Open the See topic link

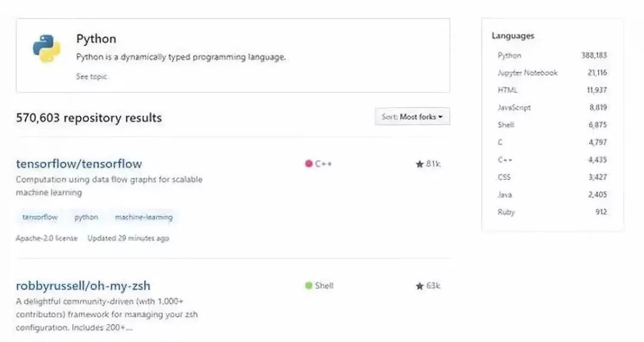[x=91, y=76]
